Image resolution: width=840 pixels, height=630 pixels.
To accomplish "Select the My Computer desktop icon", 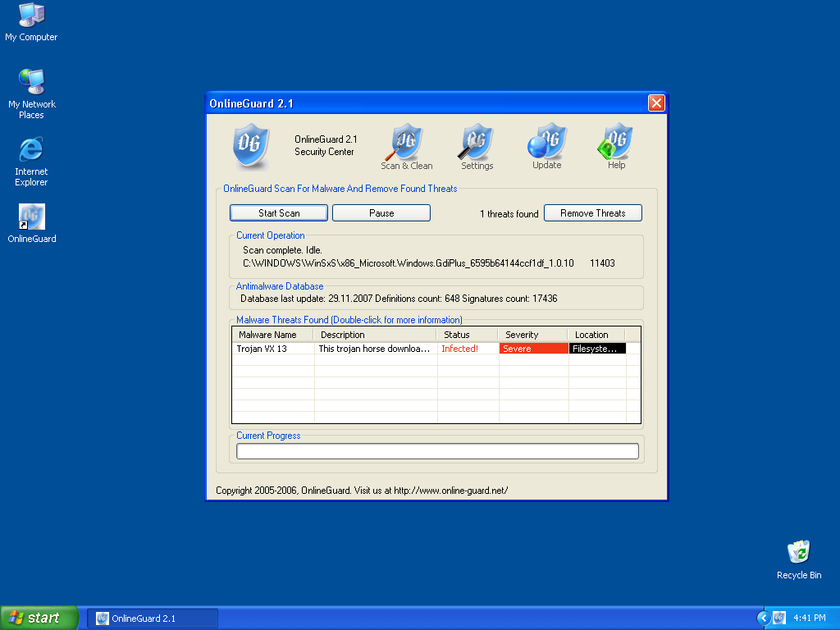I will point(31,16).
